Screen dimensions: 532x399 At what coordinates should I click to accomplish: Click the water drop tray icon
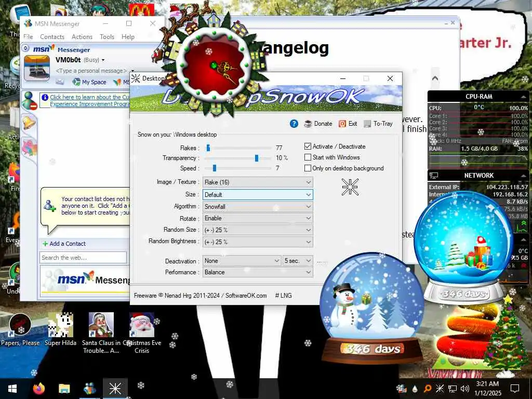point(415,389)
